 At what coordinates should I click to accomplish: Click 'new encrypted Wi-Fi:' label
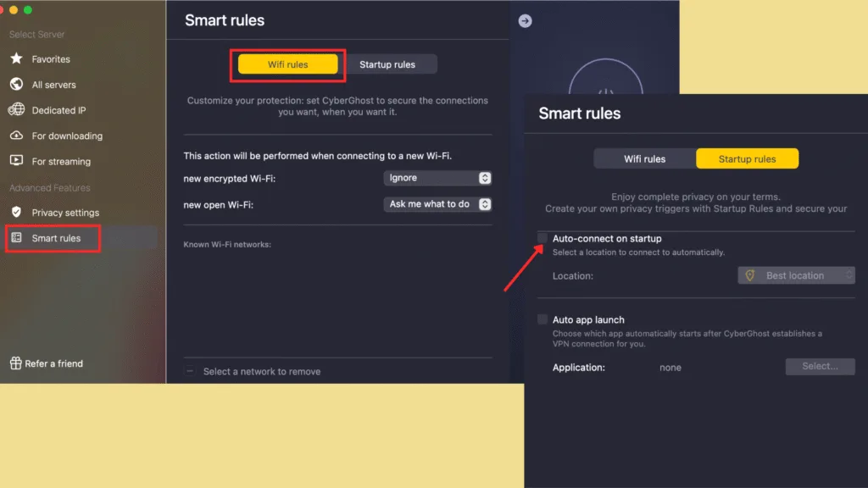[229, 179]
